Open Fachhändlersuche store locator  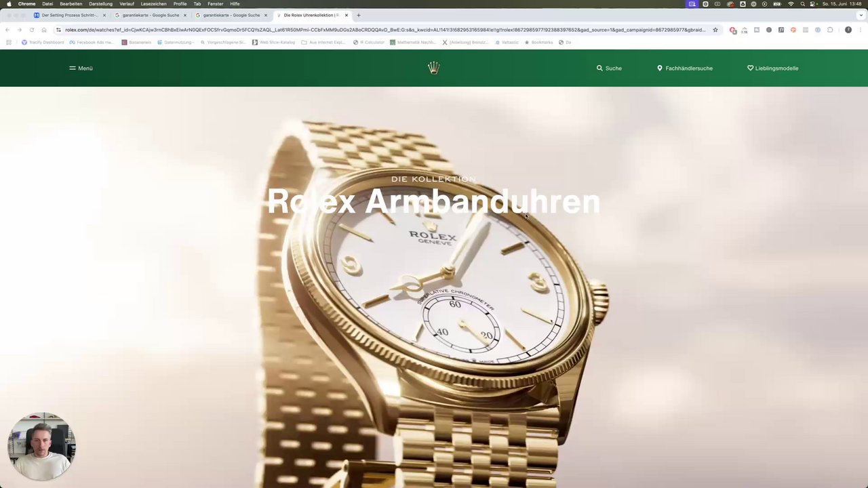685,68
